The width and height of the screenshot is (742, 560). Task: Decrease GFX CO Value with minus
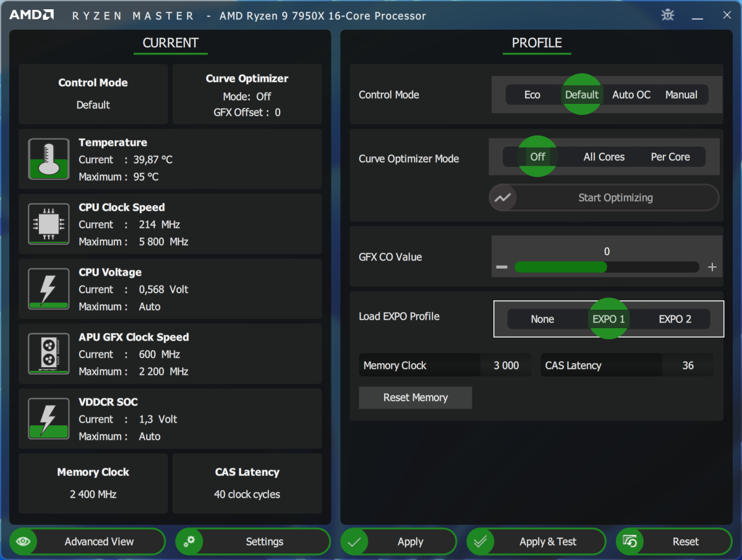(x=501, y=267)
